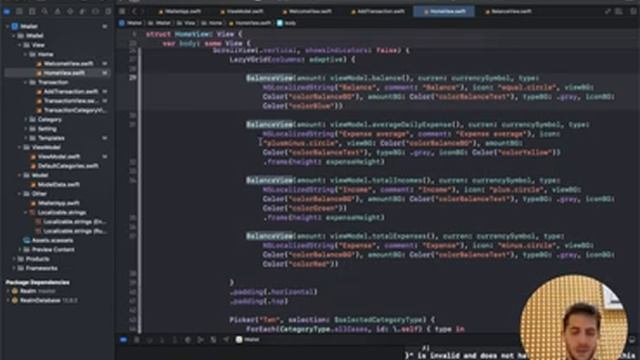Open the Debug navigator icon
The height and width of the screenshot is (360, 640).
click(82, 11)
